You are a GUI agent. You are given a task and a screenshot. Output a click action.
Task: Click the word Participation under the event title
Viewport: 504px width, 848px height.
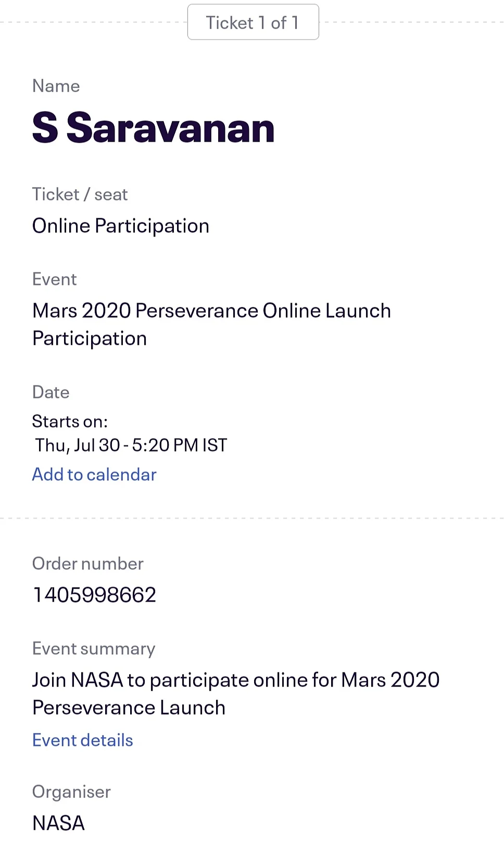point(90,339)
